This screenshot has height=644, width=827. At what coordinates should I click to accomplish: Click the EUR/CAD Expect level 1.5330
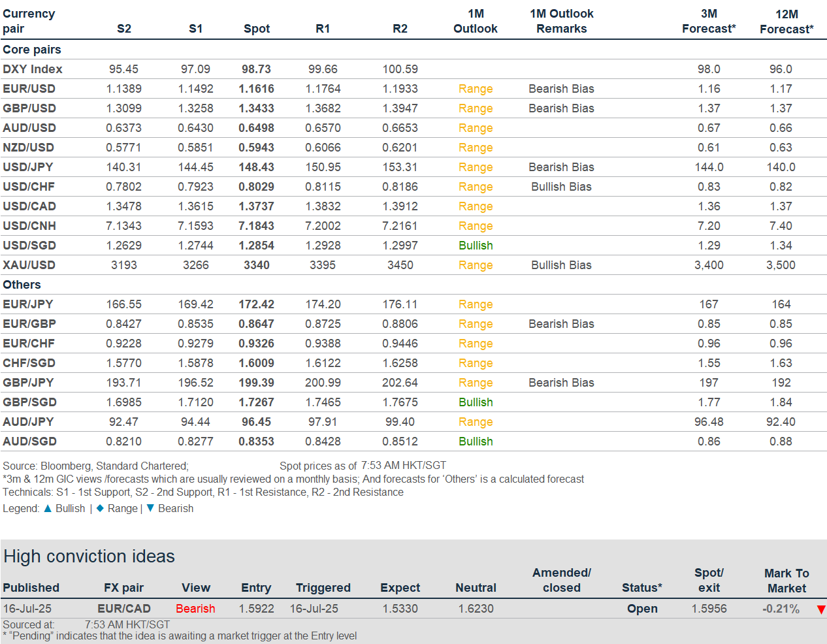(x=400, y=609)
